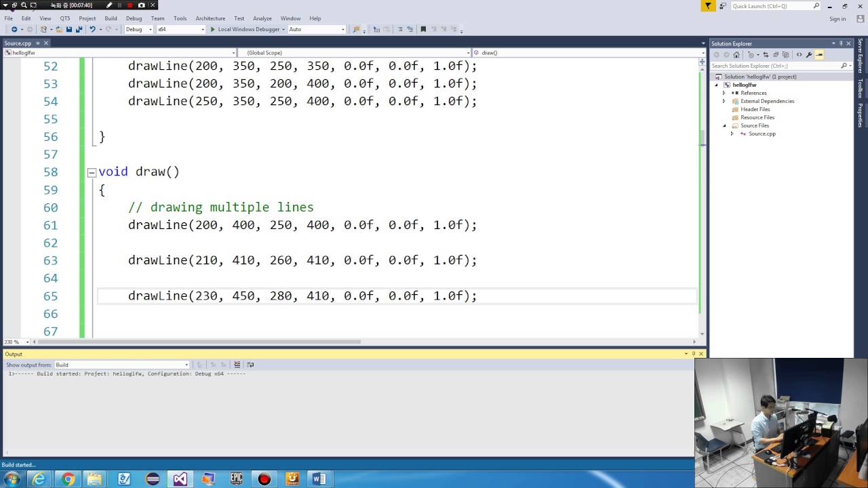Click Pending Changes Filter clock icon

[751, 55]
